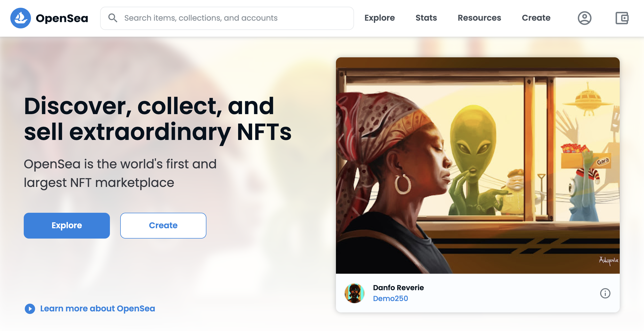Visit the Demo250 creator link
This screenshot has height=331, width=644.
click(x=390, y=298)
